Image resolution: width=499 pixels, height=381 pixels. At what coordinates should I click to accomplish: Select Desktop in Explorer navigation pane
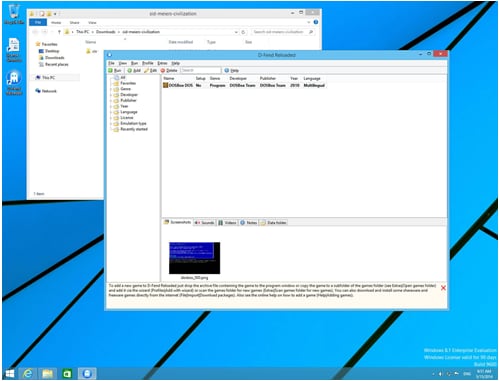(x=49, y=51)
